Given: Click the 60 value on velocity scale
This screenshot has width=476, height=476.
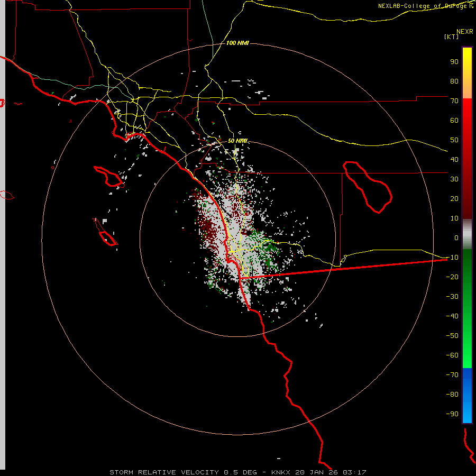Looking at the screenshot, I should (x=454, y=120).
